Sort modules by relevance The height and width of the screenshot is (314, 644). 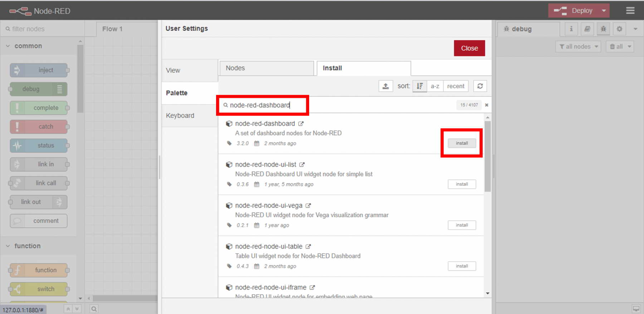click(420, 86)
